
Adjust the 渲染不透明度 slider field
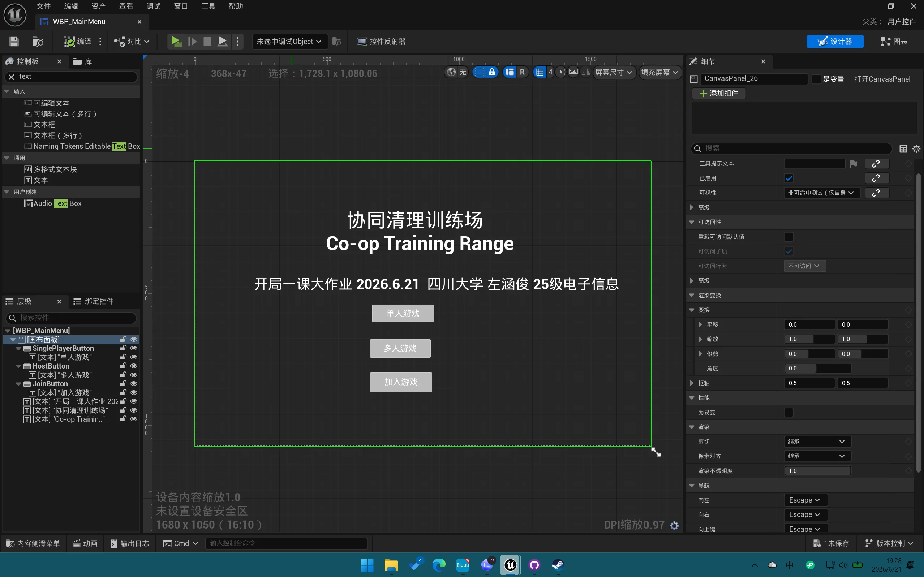pyautogui.click(x=817, y=471)
